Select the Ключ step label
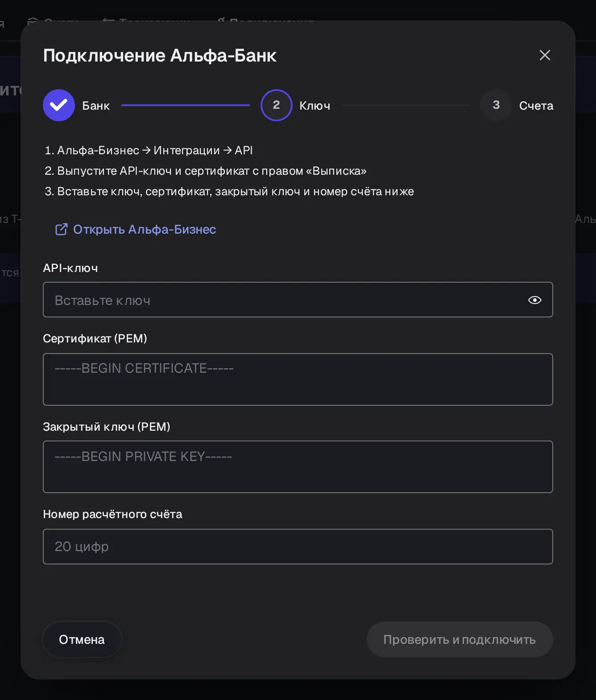 (x=315, y=106)
